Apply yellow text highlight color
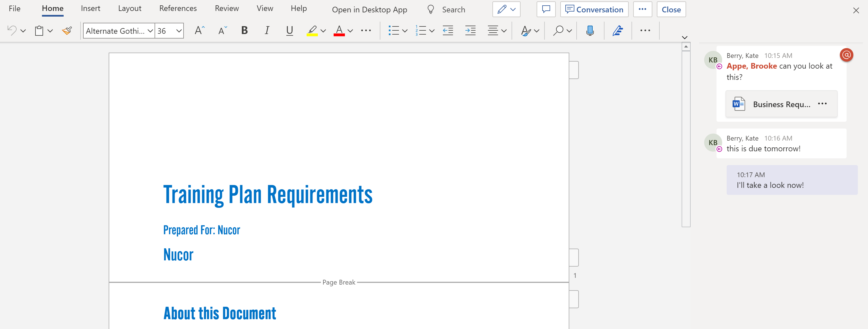The height and width of the screenshot is (329, 868). pyautogui.click(x=312, y=31)
